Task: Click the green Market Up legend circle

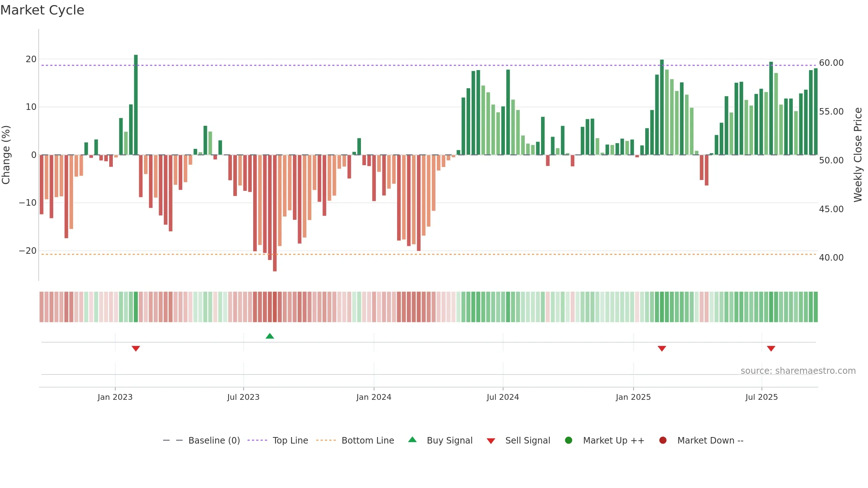Action: click(x=569, y=440)
